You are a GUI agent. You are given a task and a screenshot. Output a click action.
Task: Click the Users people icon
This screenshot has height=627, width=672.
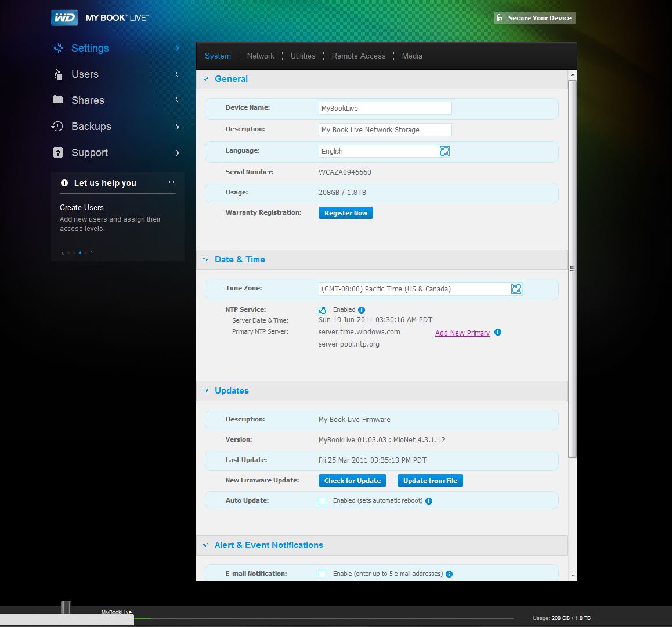[58, 74]
